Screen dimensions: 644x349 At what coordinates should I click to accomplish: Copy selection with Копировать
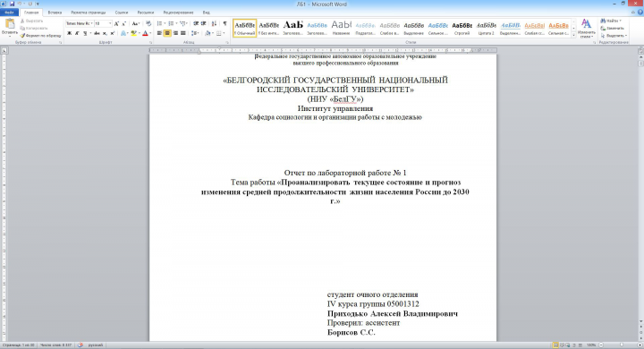point(34,28)
